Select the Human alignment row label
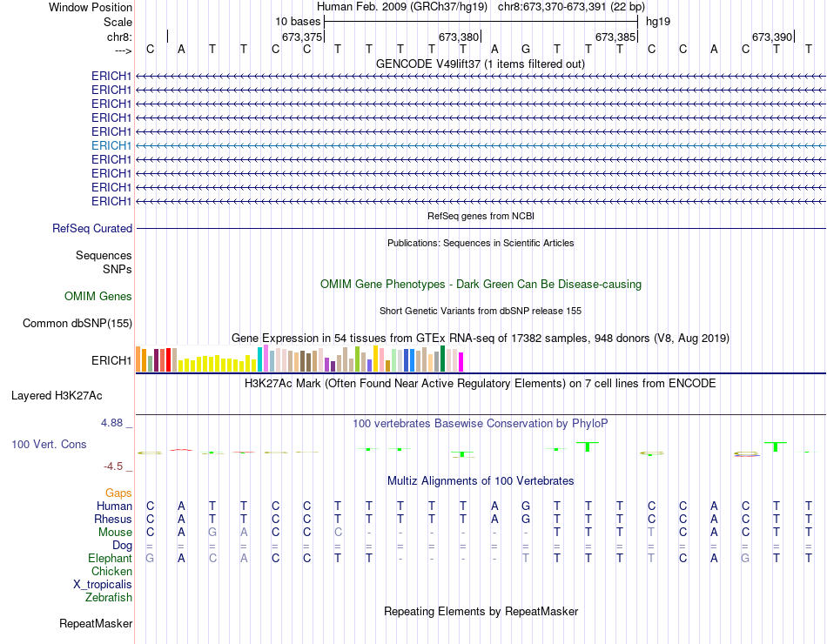 [114, 506]
